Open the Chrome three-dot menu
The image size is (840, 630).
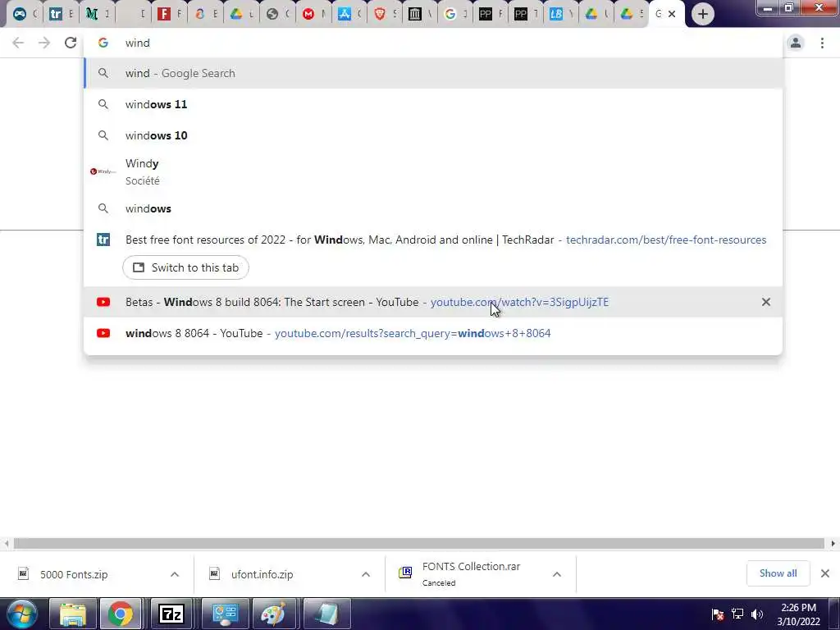(822, 43)
